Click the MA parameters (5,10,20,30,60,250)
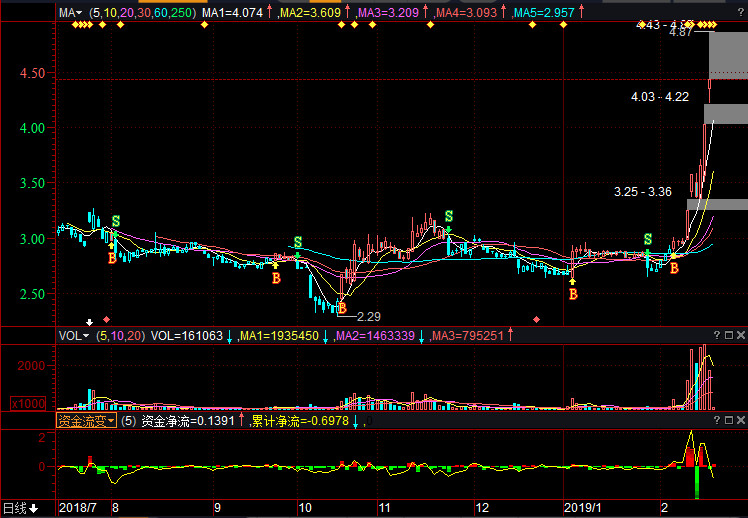Image resolution: width=748 pixels, height=518 pixels. point(142,13)
